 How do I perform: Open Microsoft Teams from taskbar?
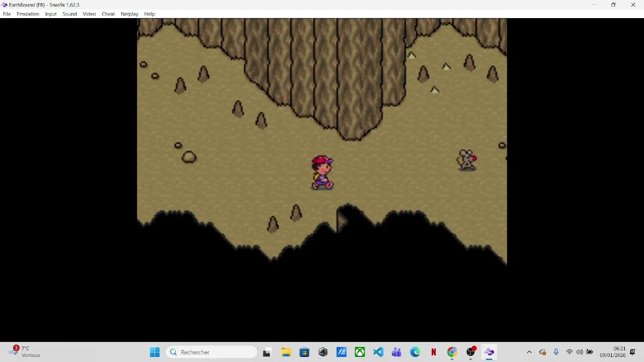[396, 352]
